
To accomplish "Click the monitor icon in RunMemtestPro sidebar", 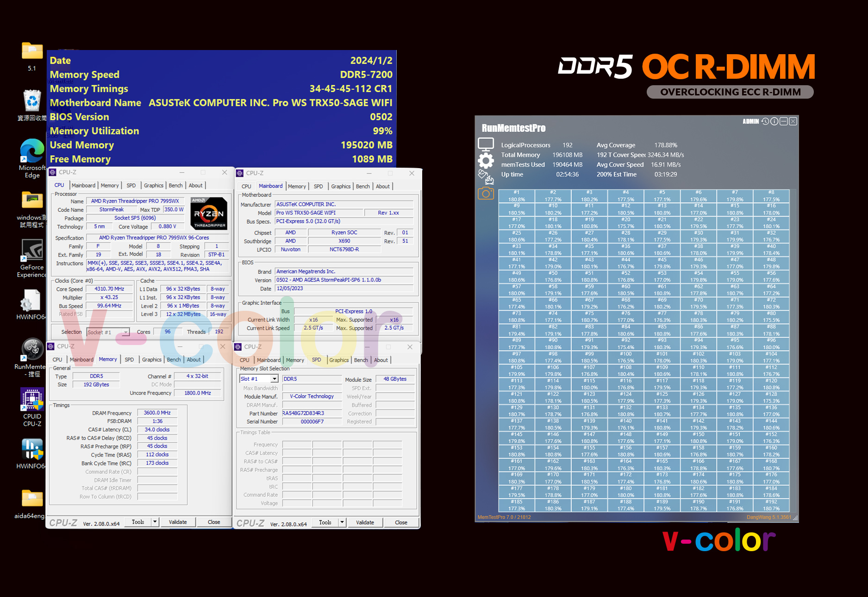I will pos(485,144).
